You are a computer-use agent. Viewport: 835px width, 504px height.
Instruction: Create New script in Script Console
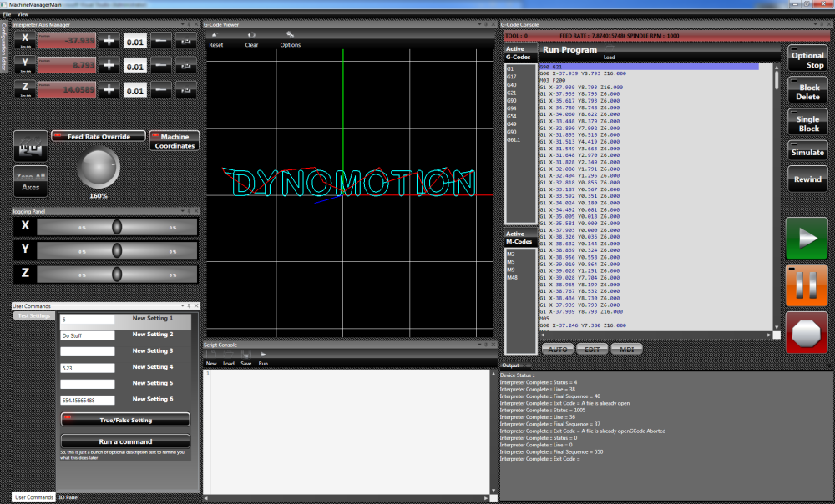[211, 359]
